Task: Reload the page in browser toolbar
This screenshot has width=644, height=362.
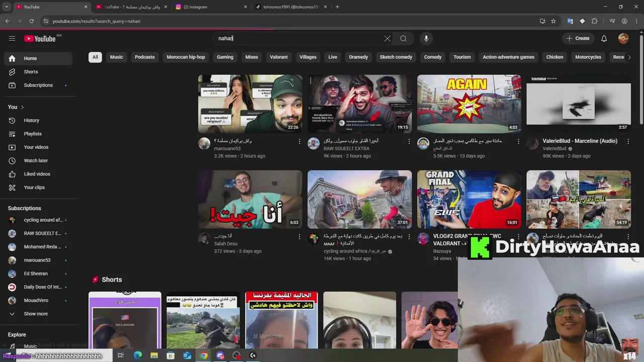Action: point(31,21)
